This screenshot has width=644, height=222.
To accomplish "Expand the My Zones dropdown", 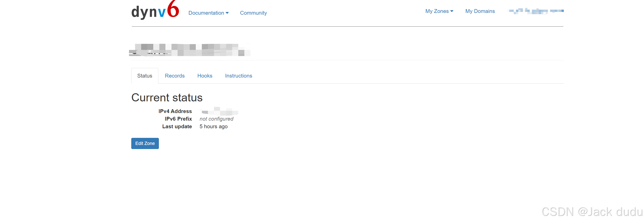I will point(439,11).
